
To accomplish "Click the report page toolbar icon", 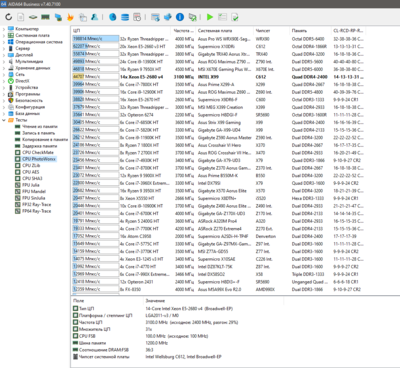I will (x=21, y=17).
